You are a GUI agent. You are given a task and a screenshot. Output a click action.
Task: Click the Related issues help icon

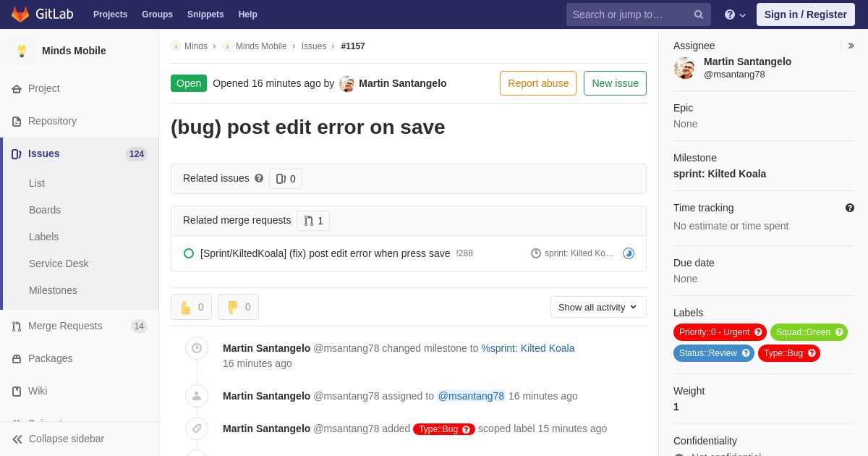pos(259,178)
